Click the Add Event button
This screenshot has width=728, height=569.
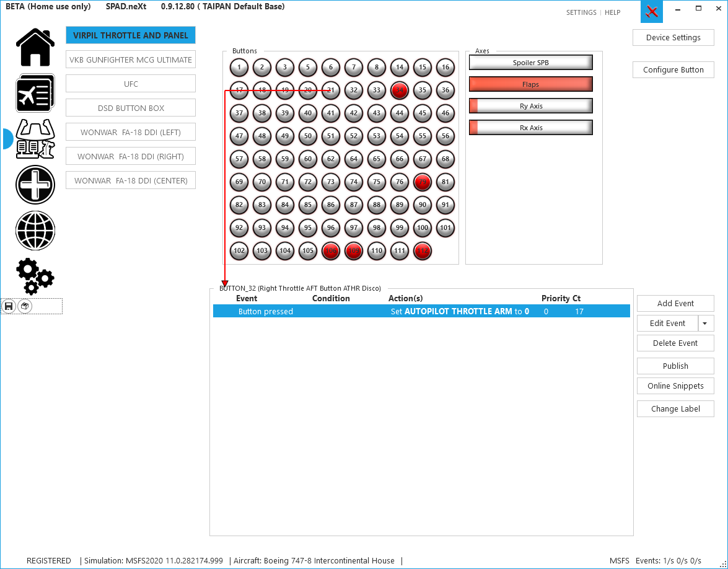tap(675, 304)
